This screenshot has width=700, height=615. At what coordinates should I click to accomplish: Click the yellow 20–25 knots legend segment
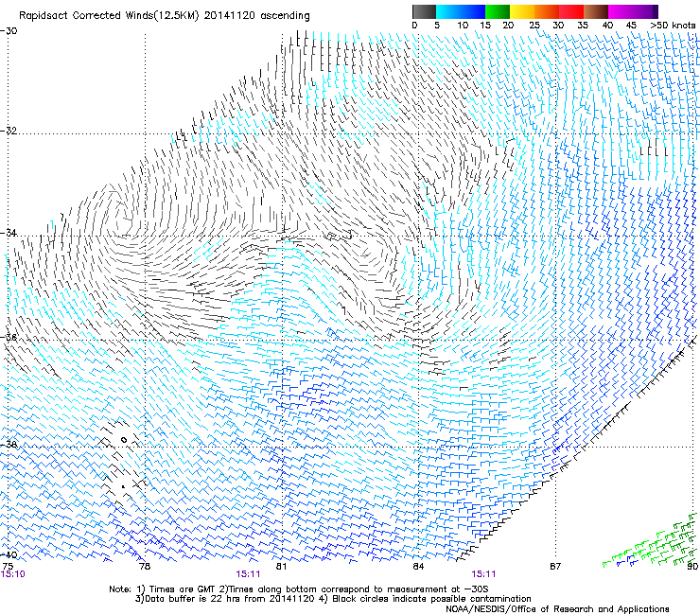[x=522, y=11]
